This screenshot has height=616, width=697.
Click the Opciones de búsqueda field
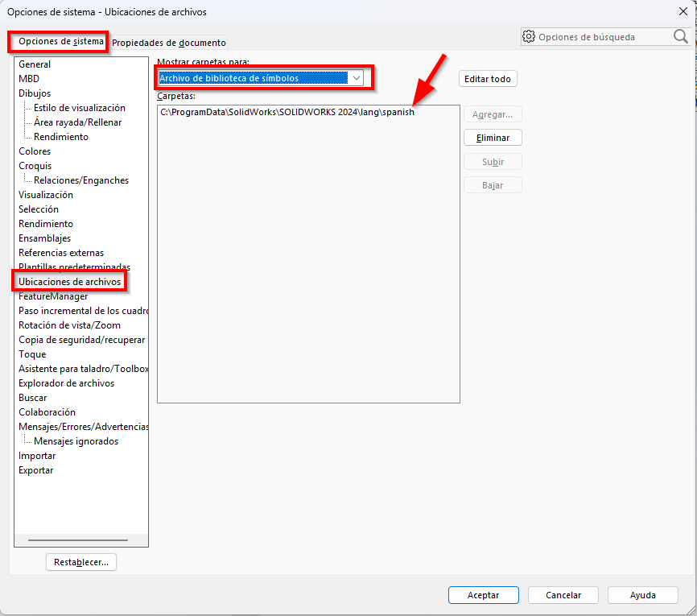pos(600,37)
